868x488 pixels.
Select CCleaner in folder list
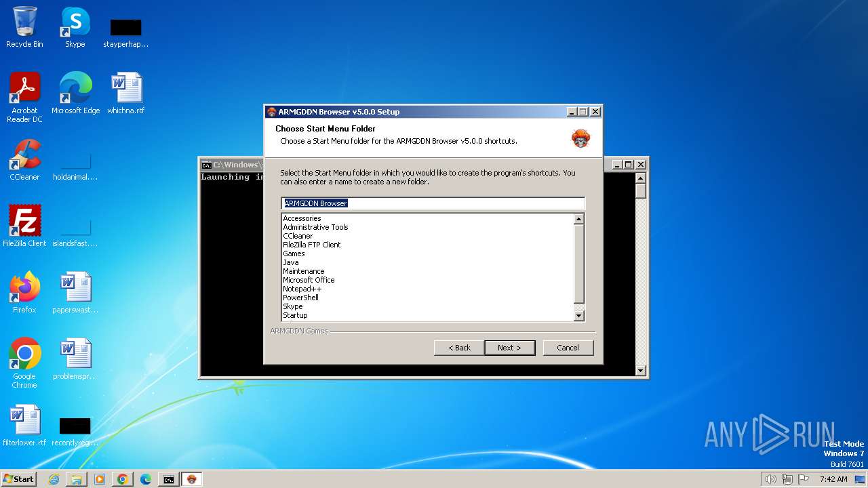(x=298, y=236)
